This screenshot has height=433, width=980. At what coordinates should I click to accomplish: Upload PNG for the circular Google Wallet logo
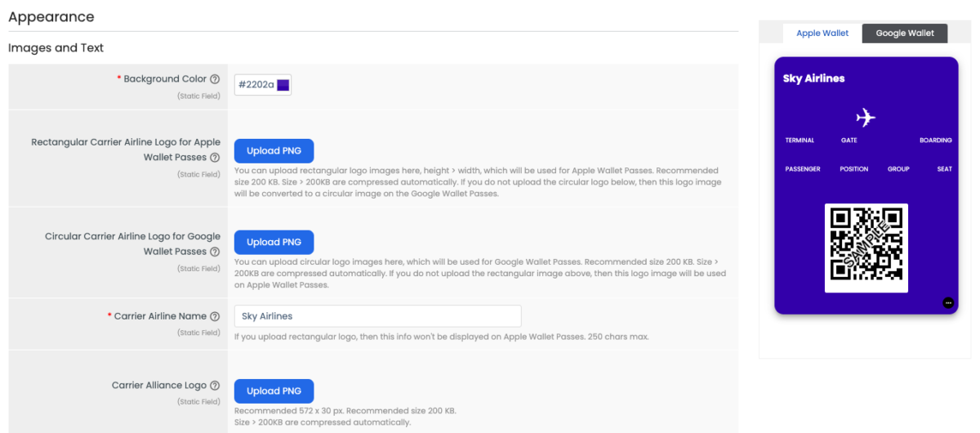coord(274,242)
